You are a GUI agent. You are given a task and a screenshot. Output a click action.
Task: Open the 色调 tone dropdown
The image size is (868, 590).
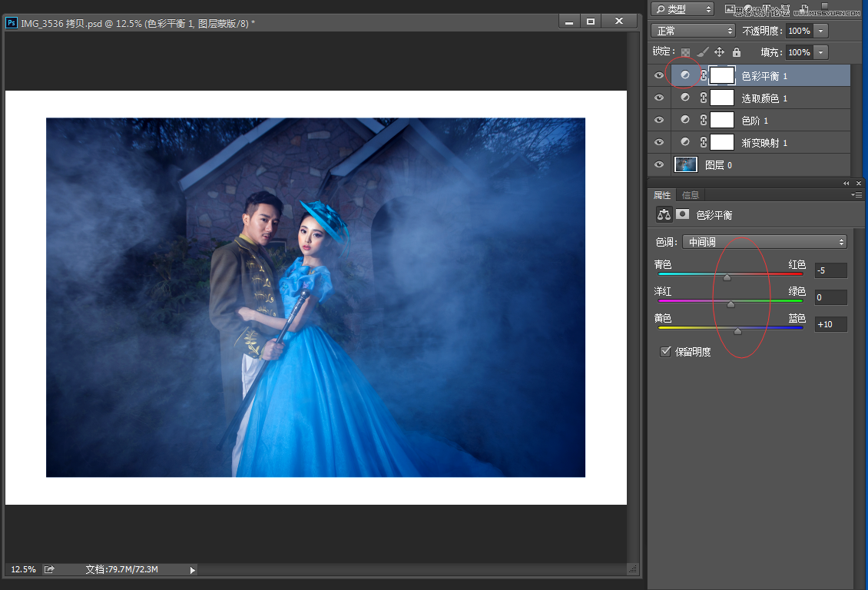[764, 242]
